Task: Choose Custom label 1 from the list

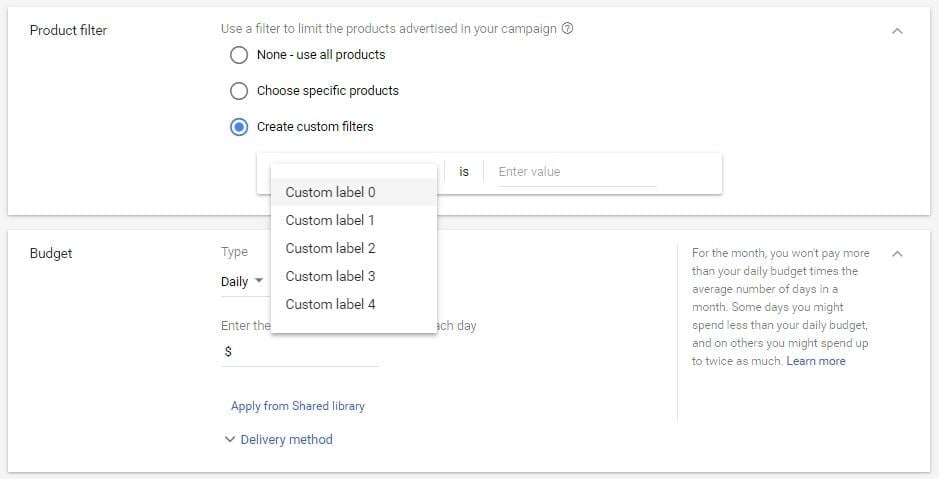Action: [x=331, y=220]
